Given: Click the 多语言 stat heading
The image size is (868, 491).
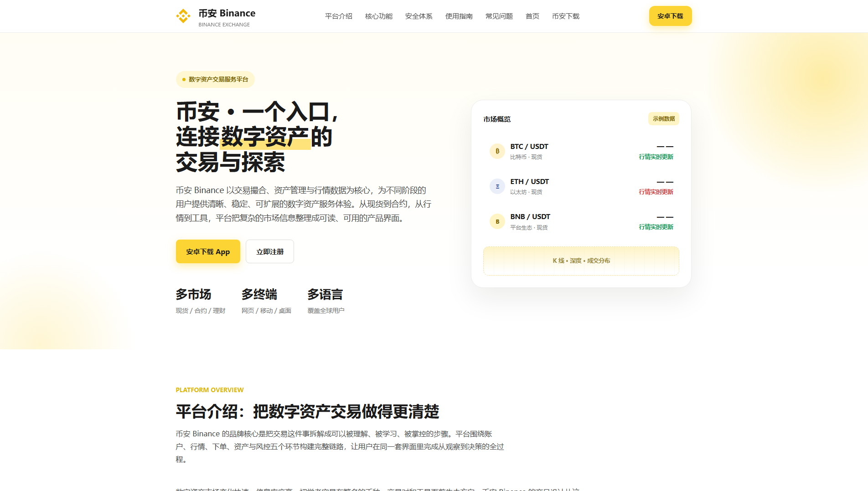Looking at the screenshot, I should pyautogui.click(x=325, y=295).
